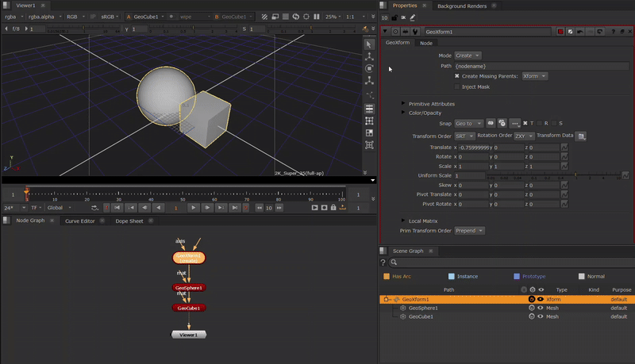Jump to the first frame button
The width and height of the screenshot is (635, 364).
click(117, 208)
